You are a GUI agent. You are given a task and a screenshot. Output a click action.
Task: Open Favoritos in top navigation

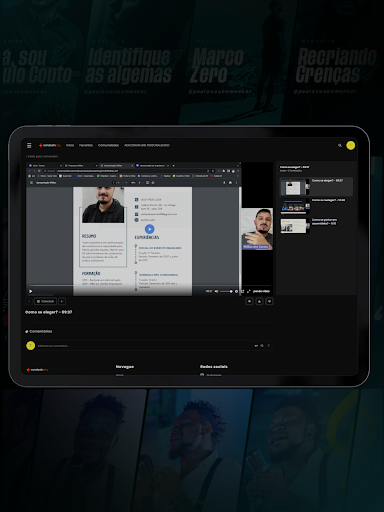[86, 145]
